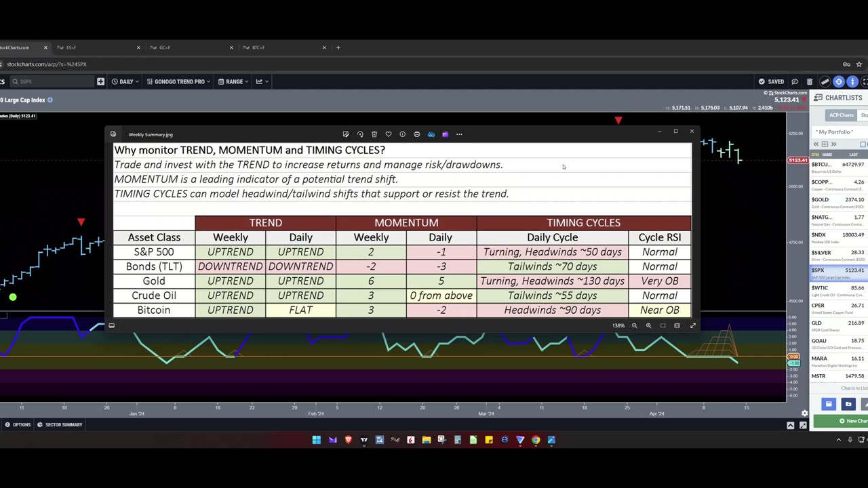Screen dimensions: 868x488
Task: Show file info in the photo viewer
Action: pos(403,134)
